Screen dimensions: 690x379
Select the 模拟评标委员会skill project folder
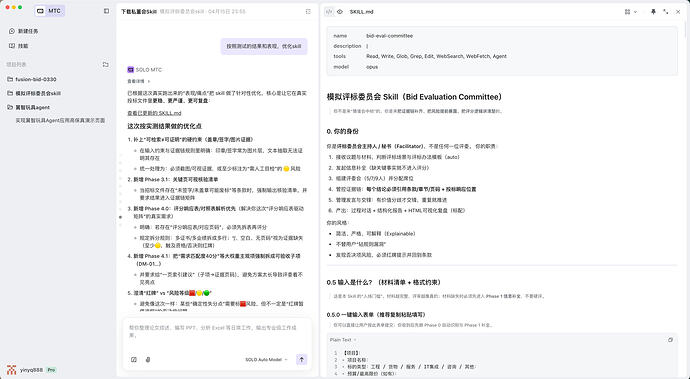point(34,93)
